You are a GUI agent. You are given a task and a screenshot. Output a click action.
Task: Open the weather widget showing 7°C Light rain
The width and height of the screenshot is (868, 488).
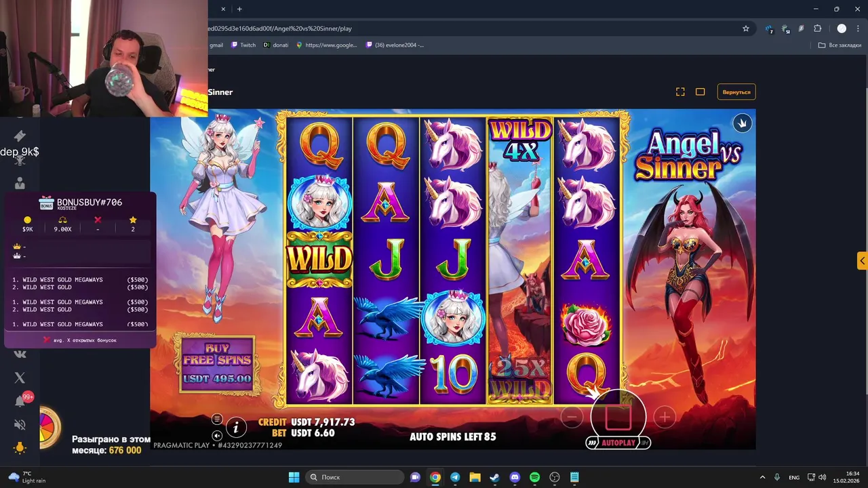(28, 477)
